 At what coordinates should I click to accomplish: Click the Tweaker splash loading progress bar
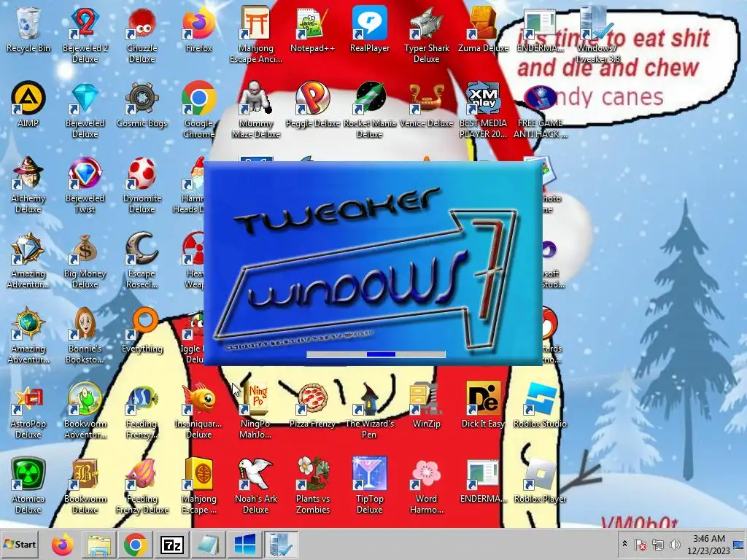pos(376,354)
